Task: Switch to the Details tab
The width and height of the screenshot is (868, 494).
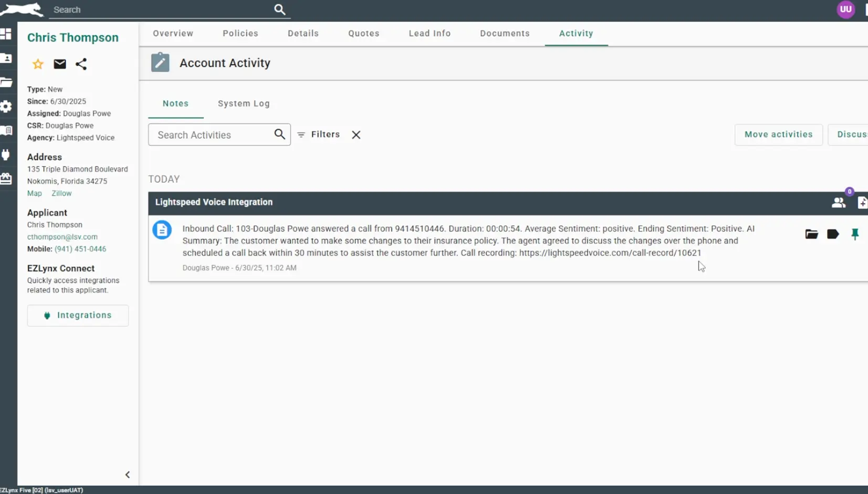Action: pyautogui.click(x=303, y=33)
